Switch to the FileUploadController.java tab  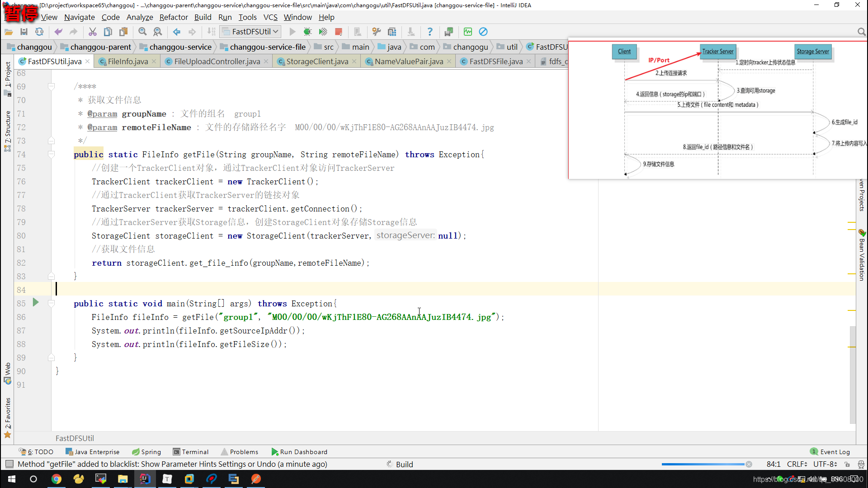(217, 61)
